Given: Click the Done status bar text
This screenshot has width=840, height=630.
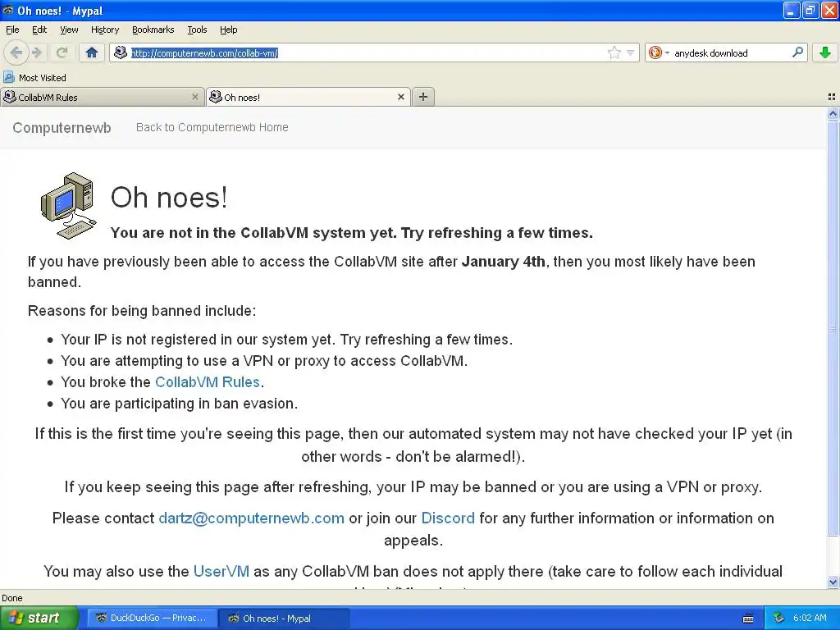Looking at the screenshot, I should 11,598.
